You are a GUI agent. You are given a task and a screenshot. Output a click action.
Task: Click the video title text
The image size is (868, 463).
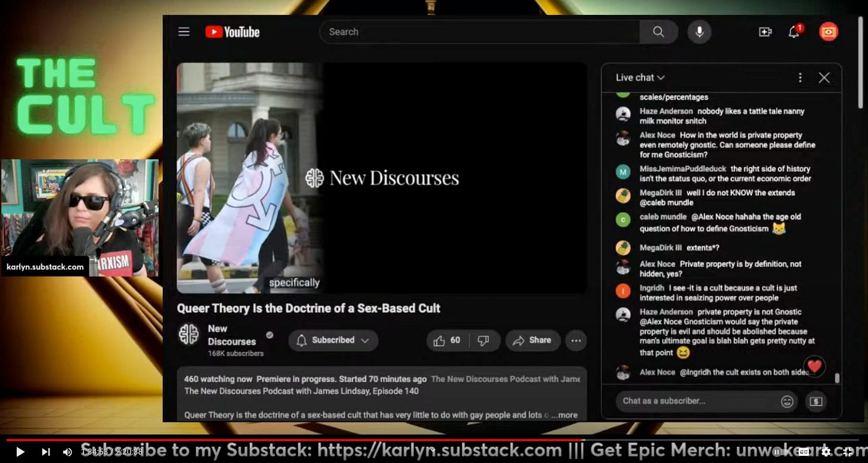[308, 308]
